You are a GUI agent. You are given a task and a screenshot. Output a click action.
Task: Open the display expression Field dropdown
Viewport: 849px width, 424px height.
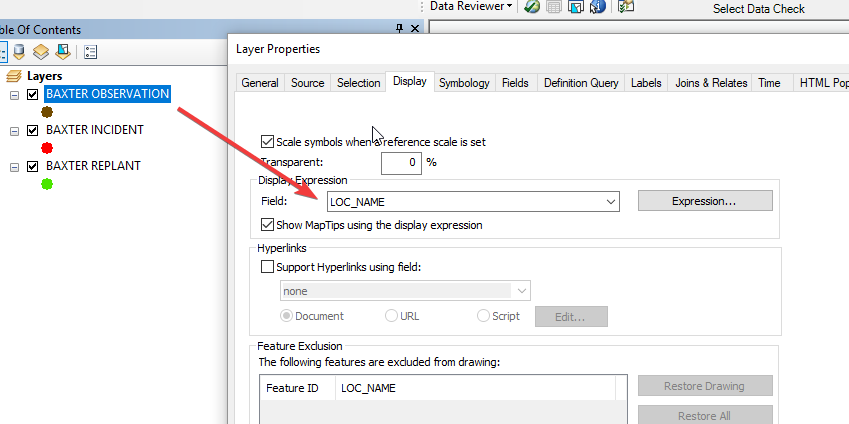pyautogui.click(x=610, y=202)
